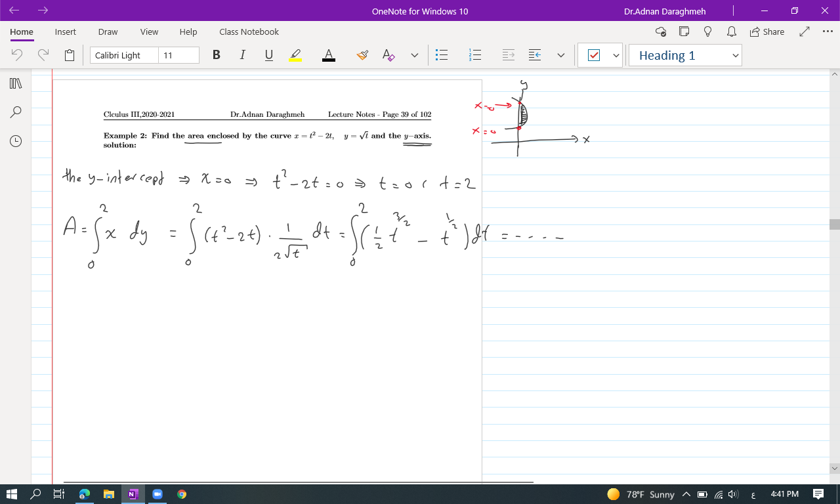Toggle Bold formatting

[x=217, y=55]
